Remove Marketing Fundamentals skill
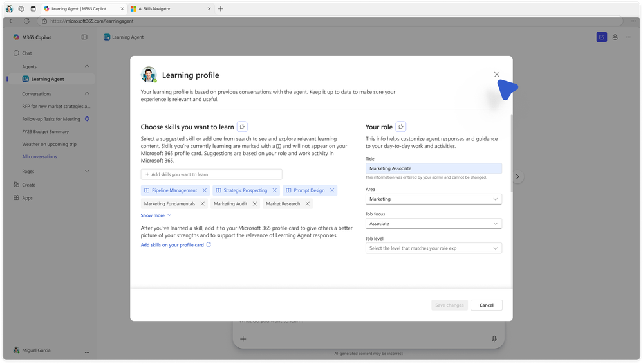The width and height of the screenshot is (643, 364). [203, 204]
